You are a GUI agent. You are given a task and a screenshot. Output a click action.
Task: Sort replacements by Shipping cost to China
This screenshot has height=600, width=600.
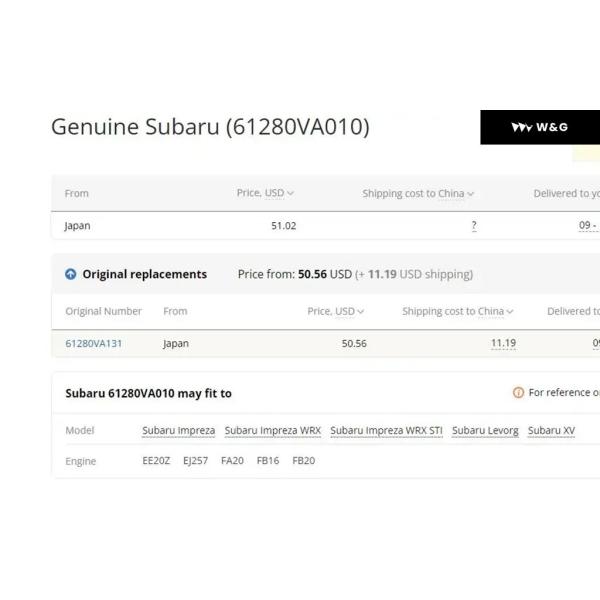[x=457, y=311]
